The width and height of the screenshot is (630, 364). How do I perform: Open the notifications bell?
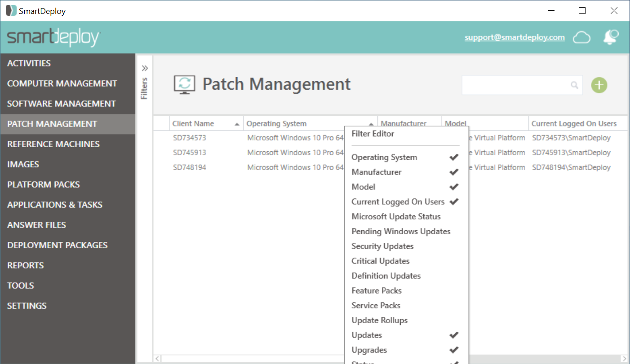611,37
